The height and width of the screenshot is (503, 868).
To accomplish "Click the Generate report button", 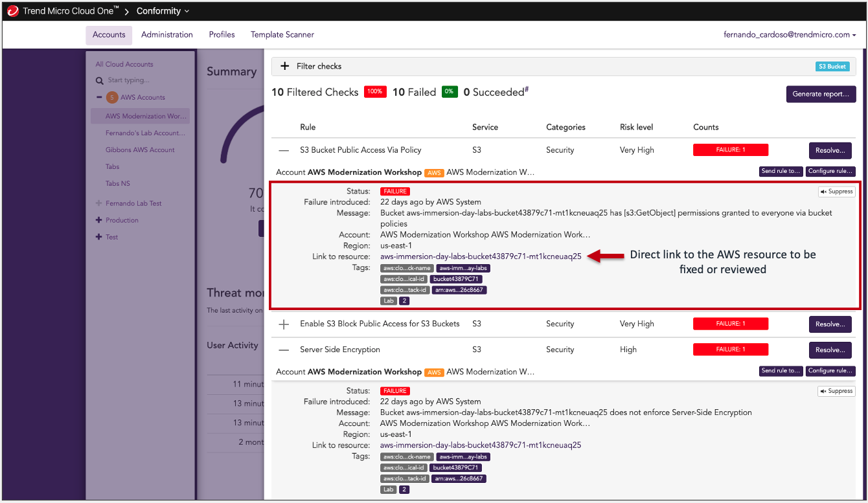I will click(821, 94).
